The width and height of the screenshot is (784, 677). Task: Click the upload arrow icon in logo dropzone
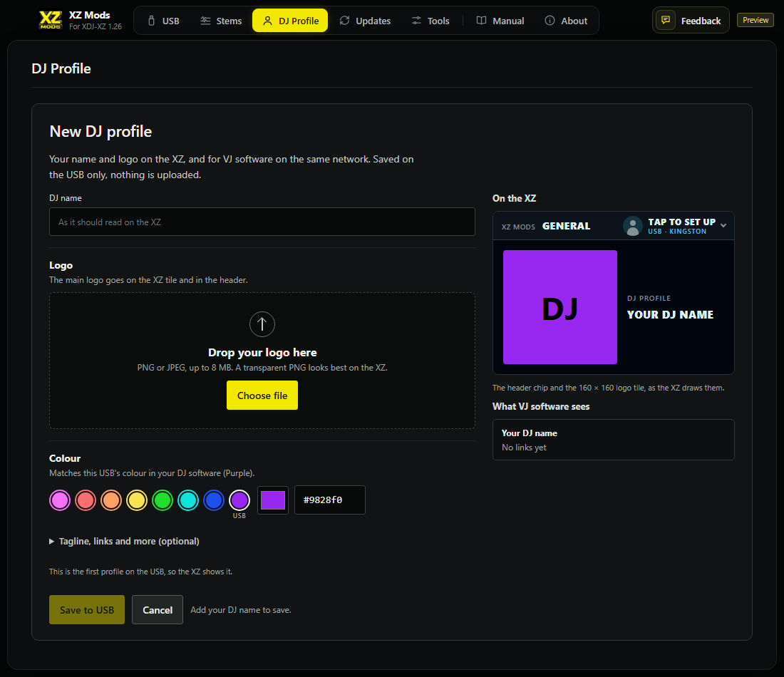click(262, 324)
